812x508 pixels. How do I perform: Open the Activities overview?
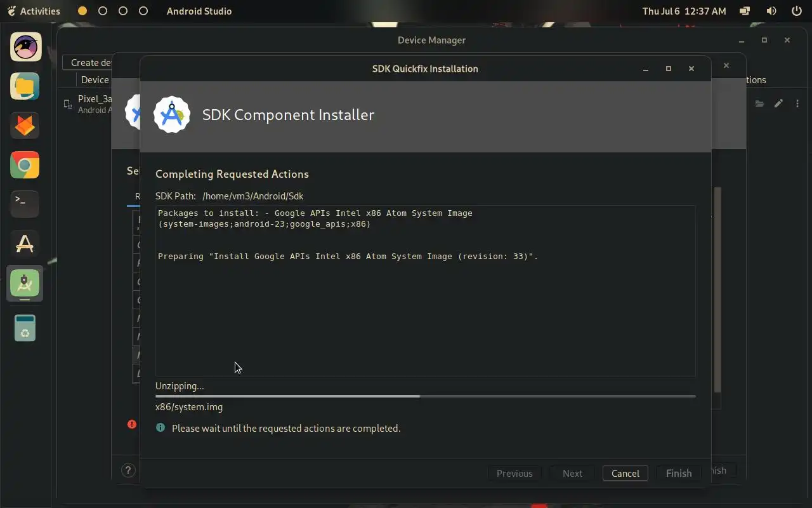pos(34,11)
